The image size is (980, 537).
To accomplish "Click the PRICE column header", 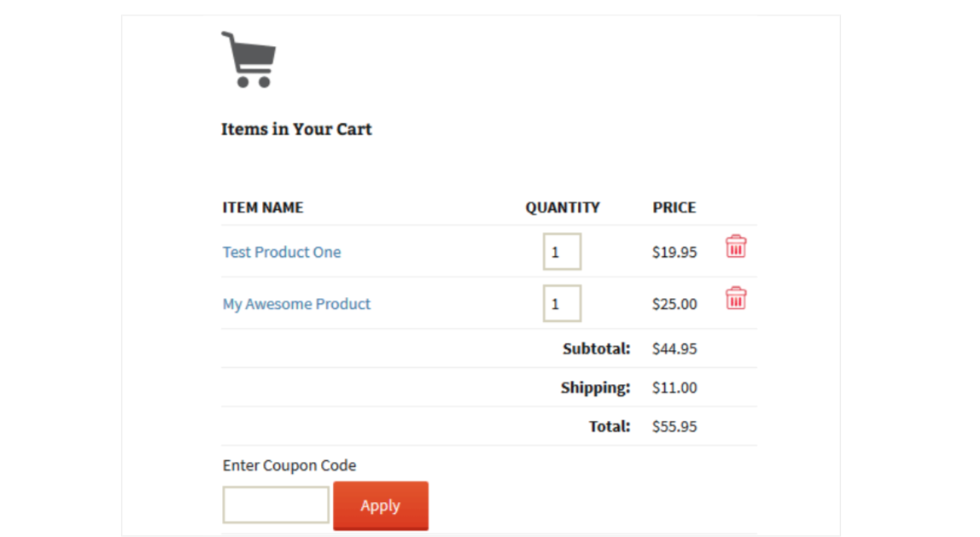I will pos(674,207).
